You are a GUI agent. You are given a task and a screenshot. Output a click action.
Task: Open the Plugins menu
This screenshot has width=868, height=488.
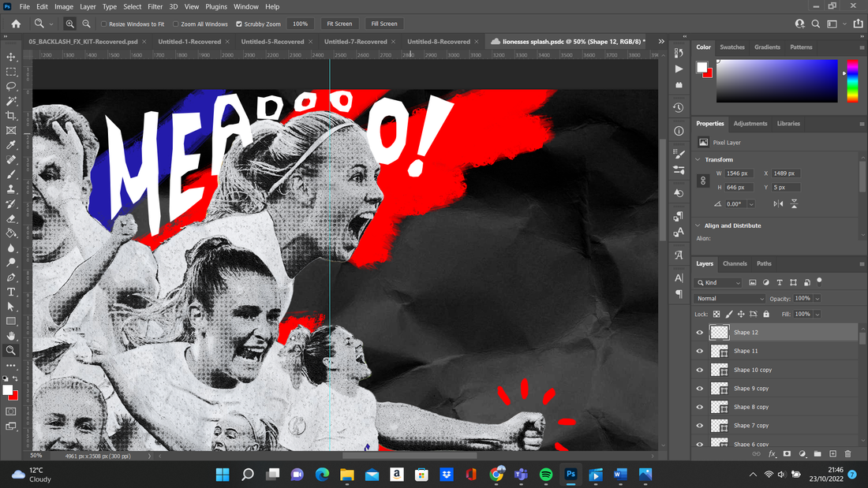[216, 6]
